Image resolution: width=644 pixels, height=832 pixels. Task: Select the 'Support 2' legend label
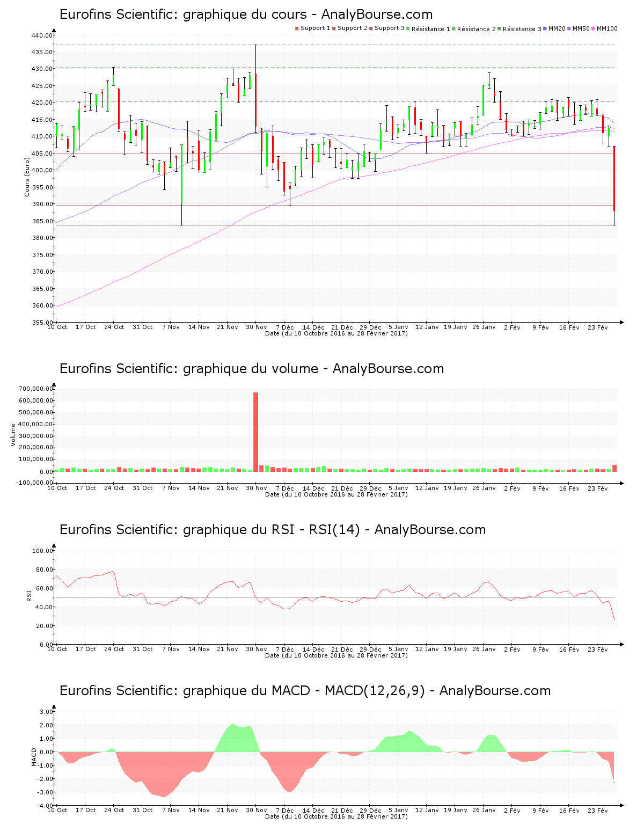(353, 28)
